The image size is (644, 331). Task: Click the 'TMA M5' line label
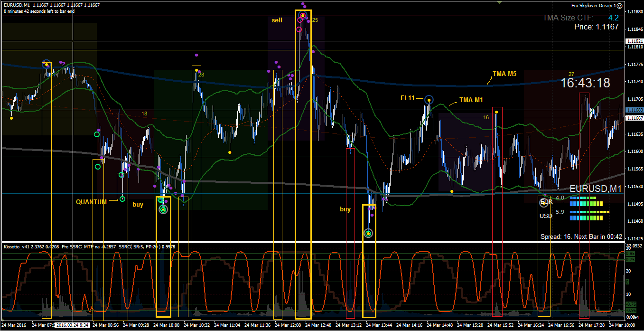click(504, 74)
